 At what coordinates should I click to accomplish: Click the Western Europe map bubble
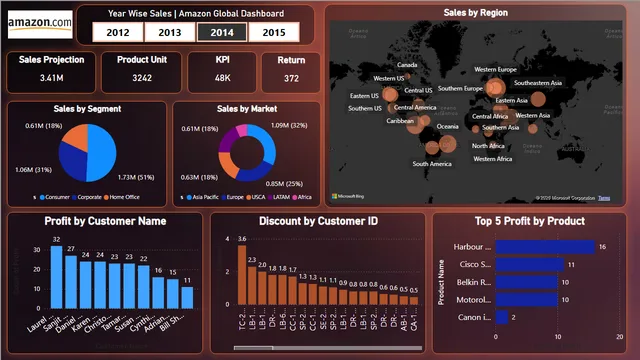496,87
